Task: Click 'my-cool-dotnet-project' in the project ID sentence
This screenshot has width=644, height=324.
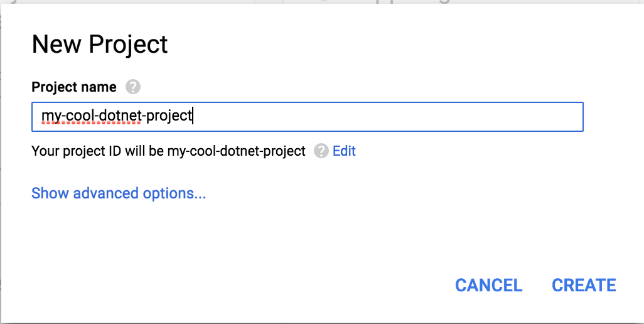Action: [236, 151]
